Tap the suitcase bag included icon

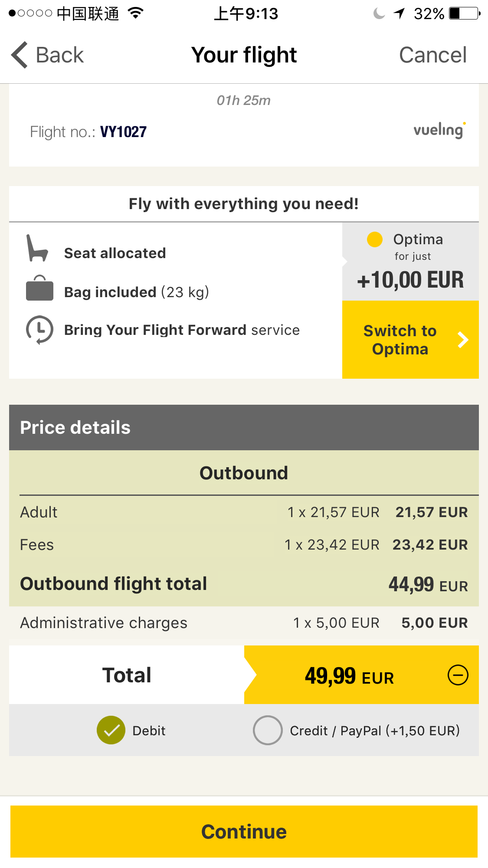click(39, 288)
